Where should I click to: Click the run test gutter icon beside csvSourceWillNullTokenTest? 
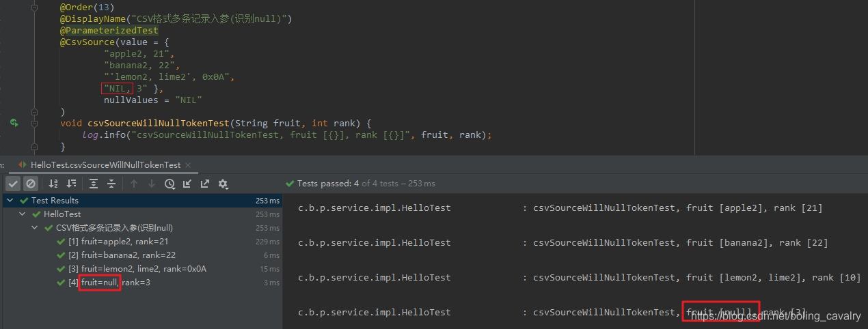pyautogui.click(x=13, y=123)
